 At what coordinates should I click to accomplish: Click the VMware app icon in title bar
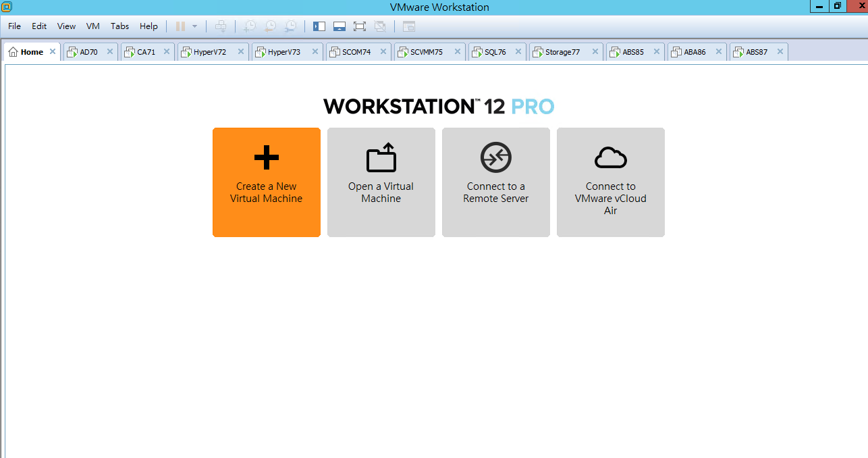pos(7,7)
